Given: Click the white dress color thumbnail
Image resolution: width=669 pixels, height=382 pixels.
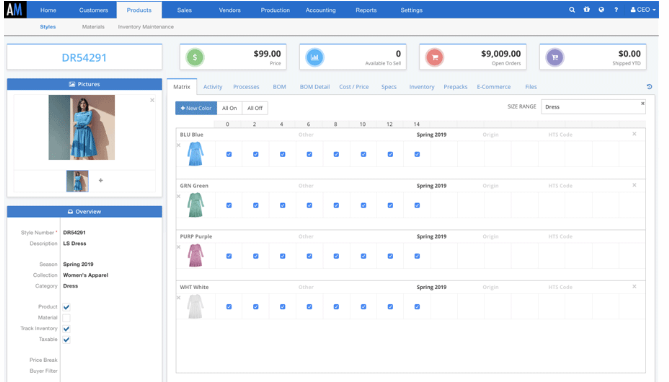Looking at the screenshot, I should [x=195, y=306].
